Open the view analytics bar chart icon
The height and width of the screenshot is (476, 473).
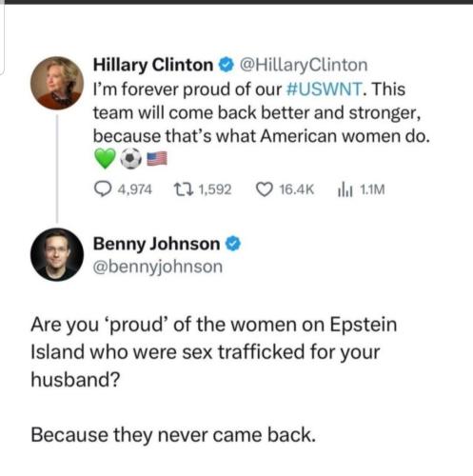[345, 189]
